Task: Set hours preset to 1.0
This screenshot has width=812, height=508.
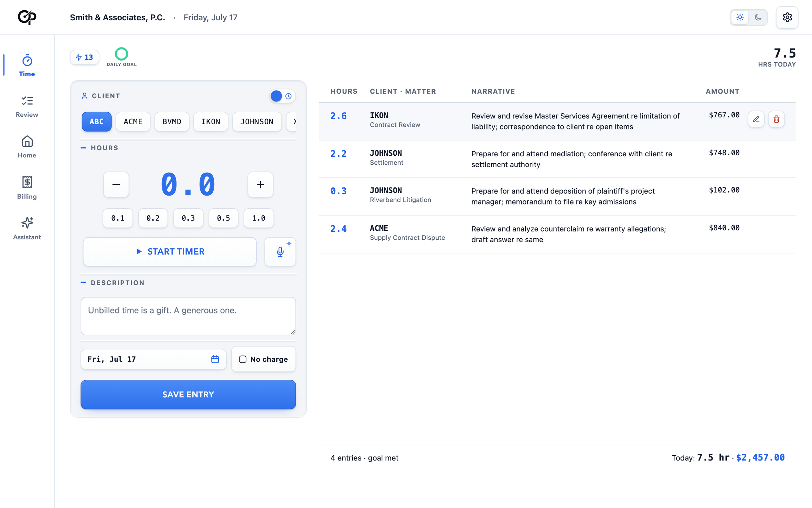Action: coord(259,218)
